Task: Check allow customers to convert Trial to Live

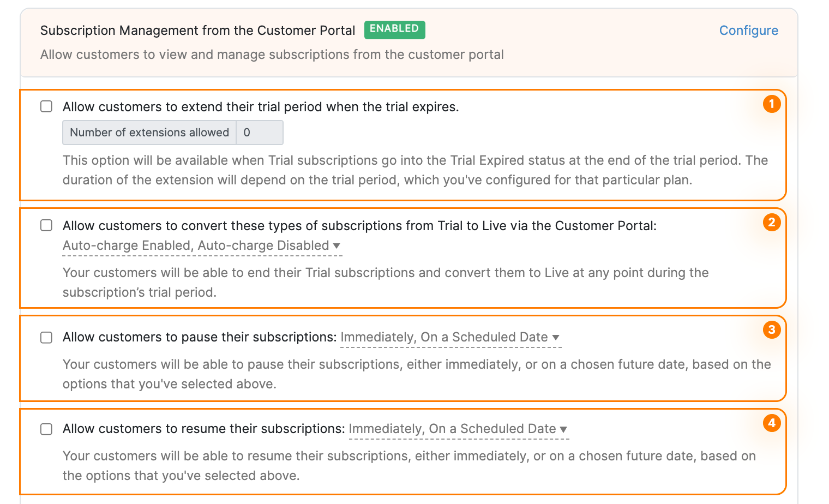Action: (x=46, y=225)
